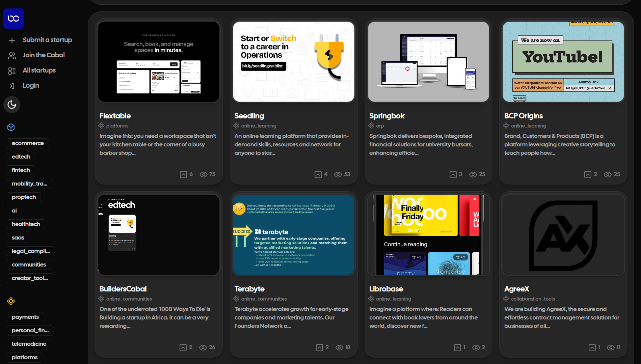Upvote the Springbok startup
Screen dimensions: 641x364
pos(453,174)
